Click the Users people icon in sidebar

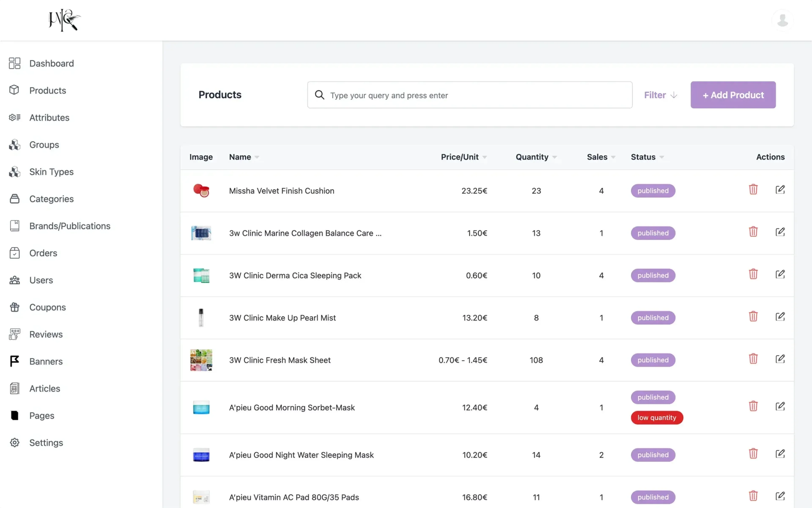[x=14, y=280]
